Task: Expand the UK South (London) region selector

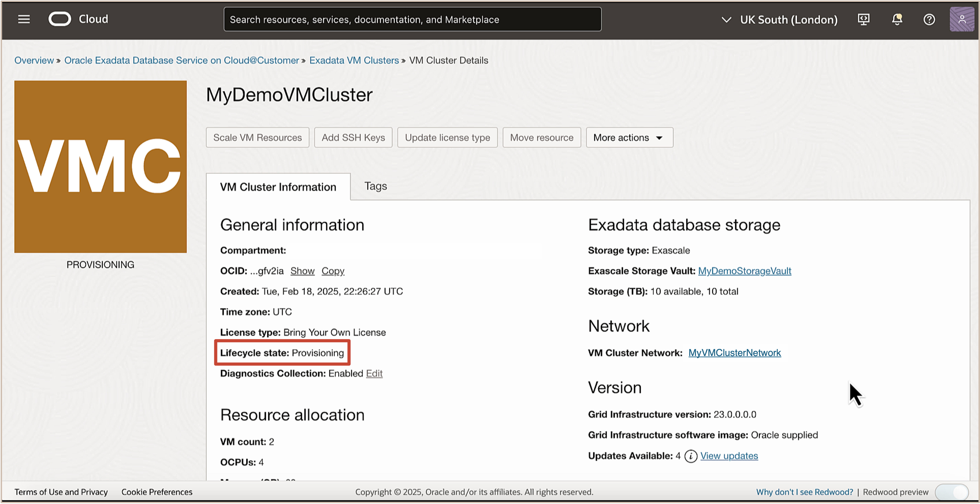Action: click(780, 20)
